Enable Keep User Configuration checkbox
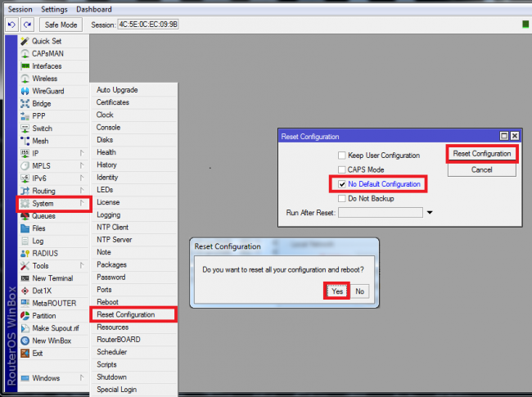Viewport: 532px width, 397px height. 341,156
